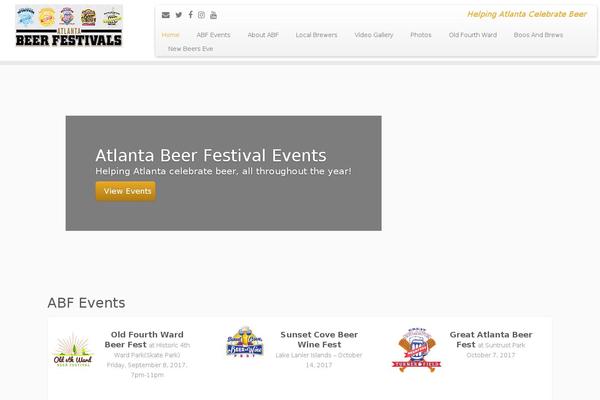
Task: Click the Lake Lanier Islands location text
Action: point(303,355)
